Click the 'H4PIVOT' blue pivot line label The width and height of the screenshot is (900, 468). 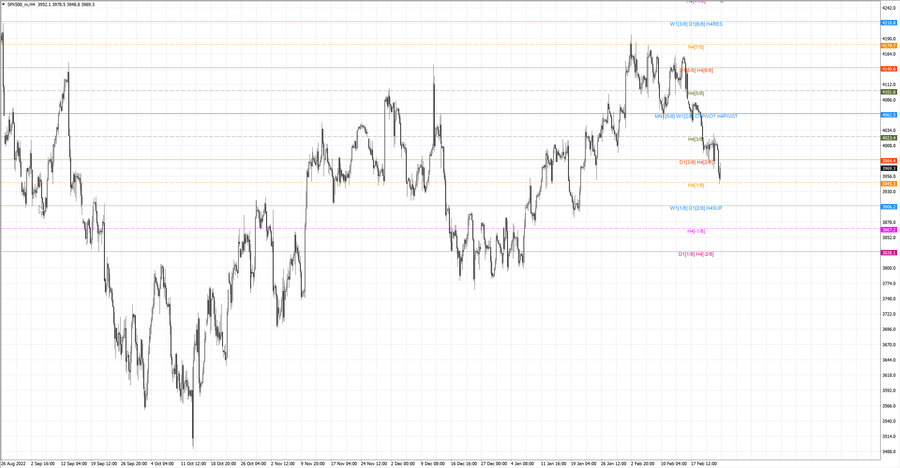pos(727,116)
